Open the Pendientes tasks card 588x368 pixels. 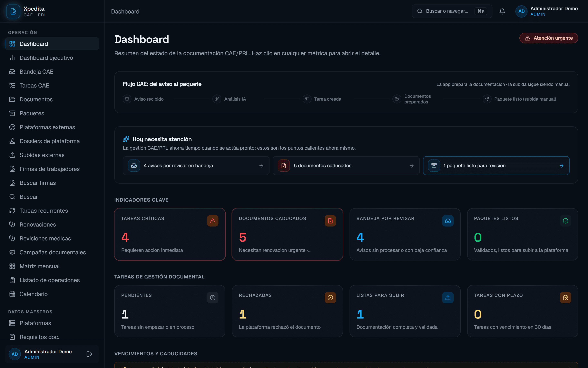click(x=170, y=311)
